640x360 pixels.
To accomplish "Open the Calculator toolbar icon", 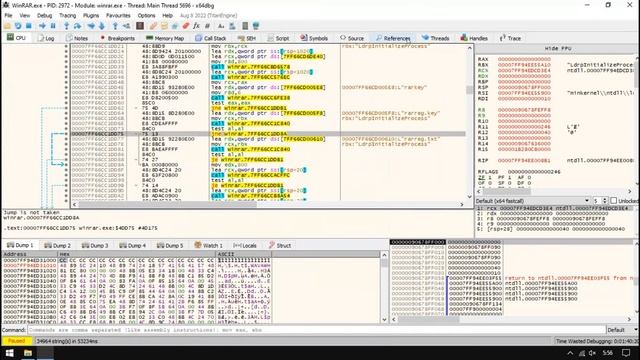I will coord(245,26).
